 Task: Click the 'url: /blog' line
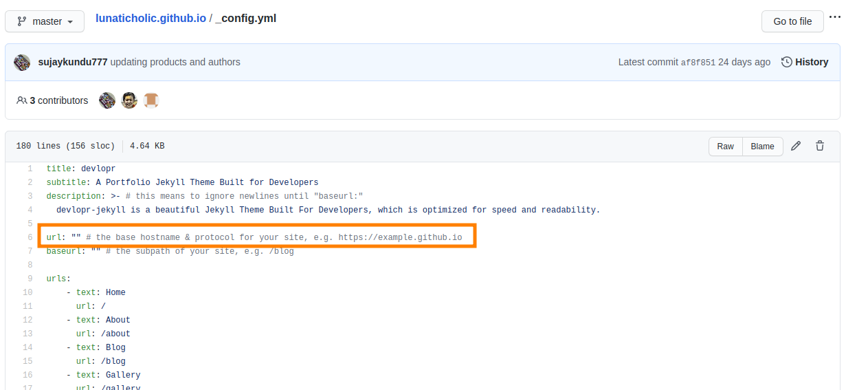pos(101,361)
